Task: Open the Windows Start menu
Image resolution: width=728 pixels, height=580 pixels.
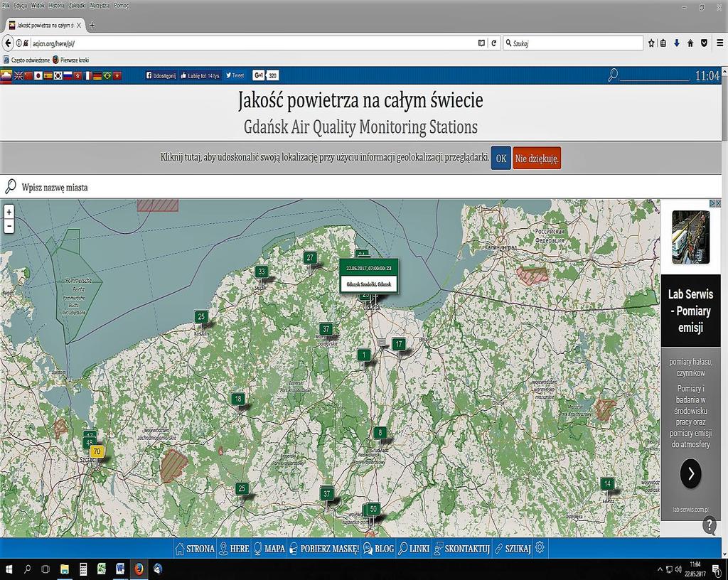Action: tap(9, 569)
